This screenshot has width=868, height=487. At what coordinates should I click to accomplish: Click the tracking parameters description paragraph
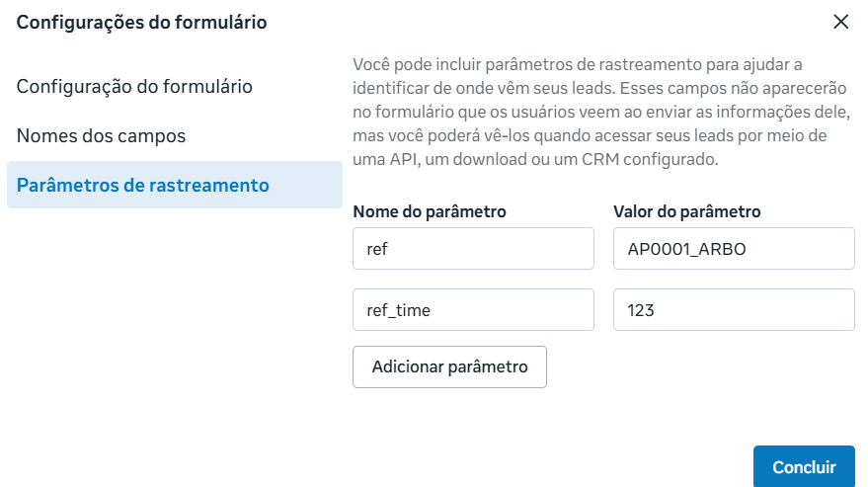pyautogui.click(x=601, y=112)
